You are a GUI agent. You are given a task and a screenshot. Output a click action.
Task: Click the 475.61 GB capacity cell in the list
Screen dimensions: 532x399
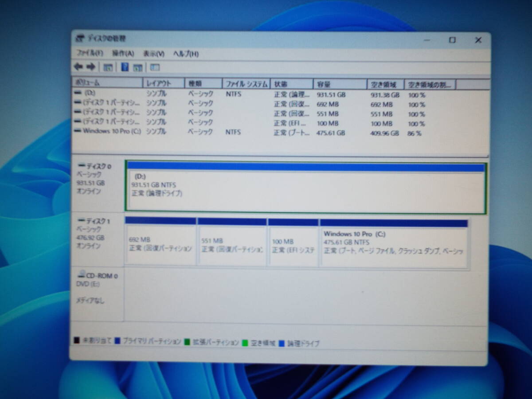331,133
